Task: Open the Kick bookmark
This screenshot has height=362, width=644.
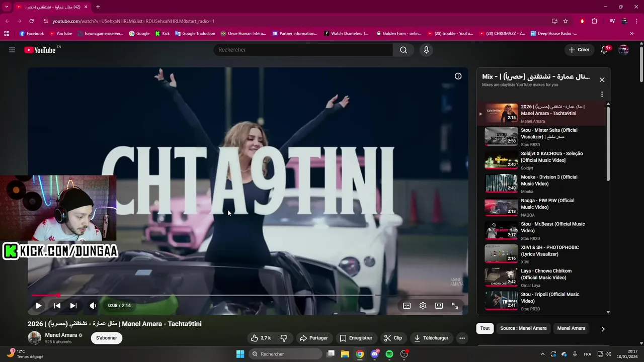Action: [x=162, y=34]
